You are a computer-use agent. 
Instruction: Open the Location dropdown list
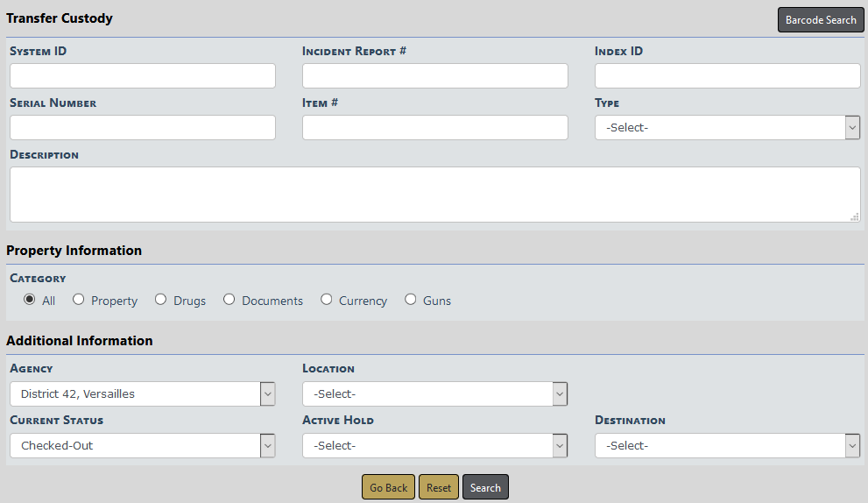pos(434,394)
